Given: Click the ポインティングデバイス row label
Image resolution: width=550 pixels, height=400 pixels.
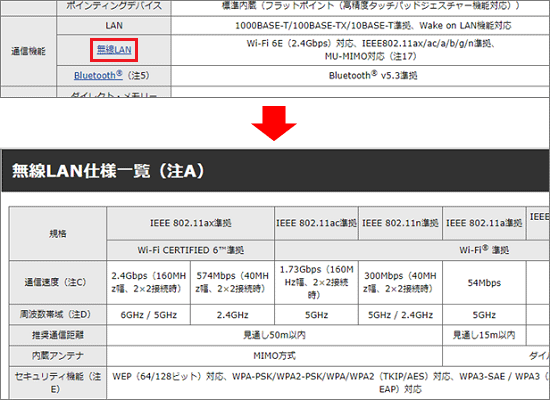Looking at the screenshot, I should click(114, 7).
